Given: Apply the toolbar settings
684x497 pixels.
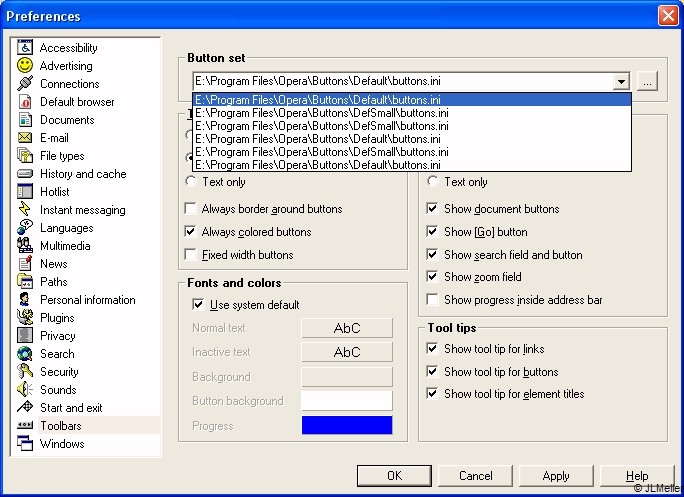Looking at the screenshot, I should click(556, 476).
